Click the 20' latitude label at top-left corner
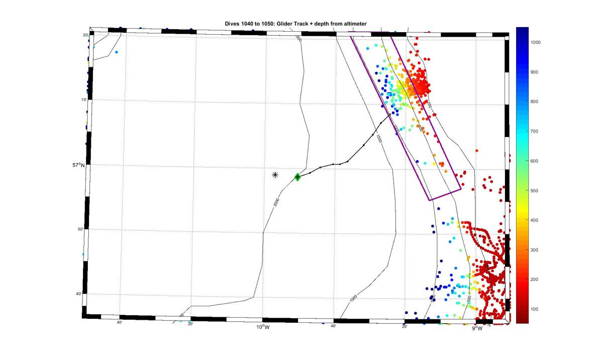The height and width of the screenshot is (364, 603). (x=86, y=35)
